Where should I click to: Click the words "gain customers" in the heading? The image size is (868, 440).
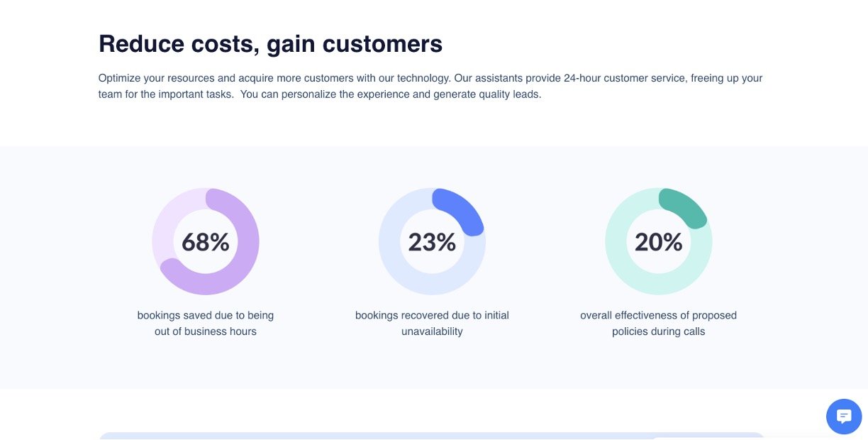click(355, 44)
